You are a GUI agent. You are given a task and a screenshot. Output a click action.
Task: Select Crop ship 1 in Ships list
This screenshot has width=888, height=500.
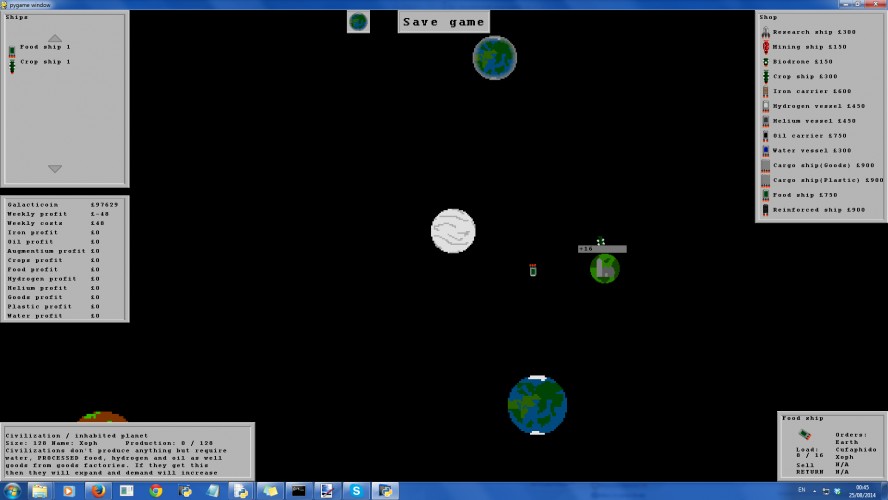(x=40, y=63)
